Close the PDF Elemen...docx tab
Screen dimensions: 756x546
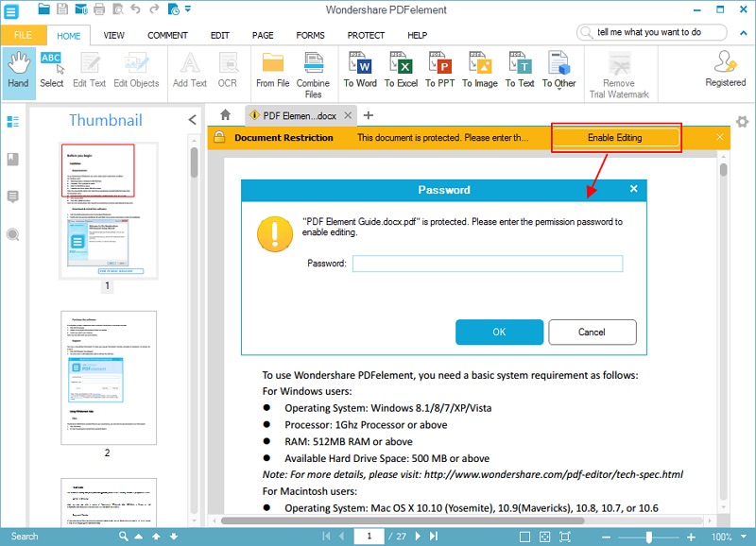pos(348,115)
